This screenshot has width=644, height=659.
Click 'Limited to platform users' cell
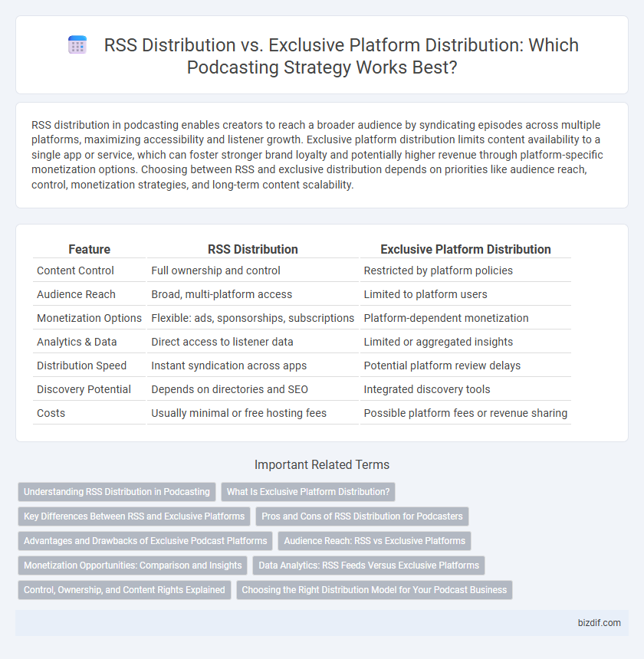point(465,294)
